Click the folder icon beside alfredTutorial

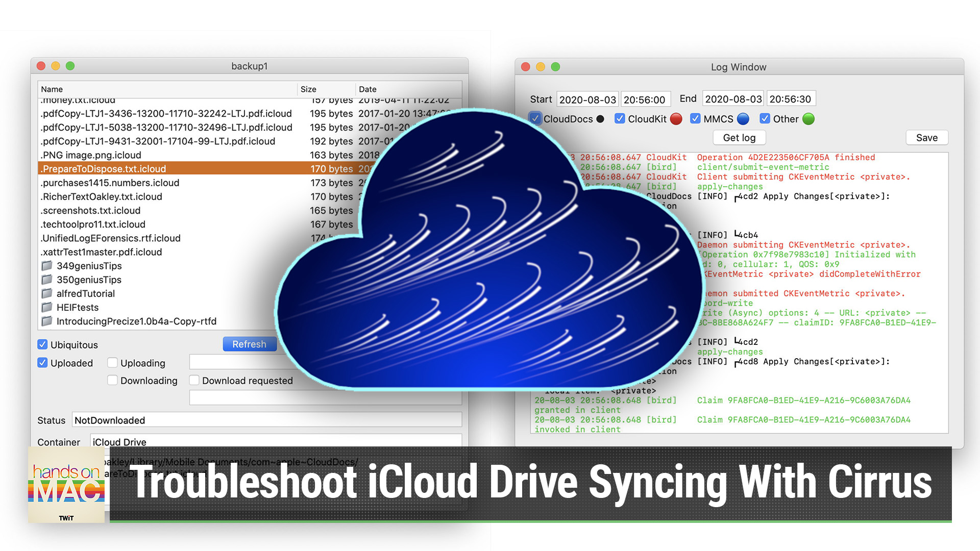coord(47,293)
